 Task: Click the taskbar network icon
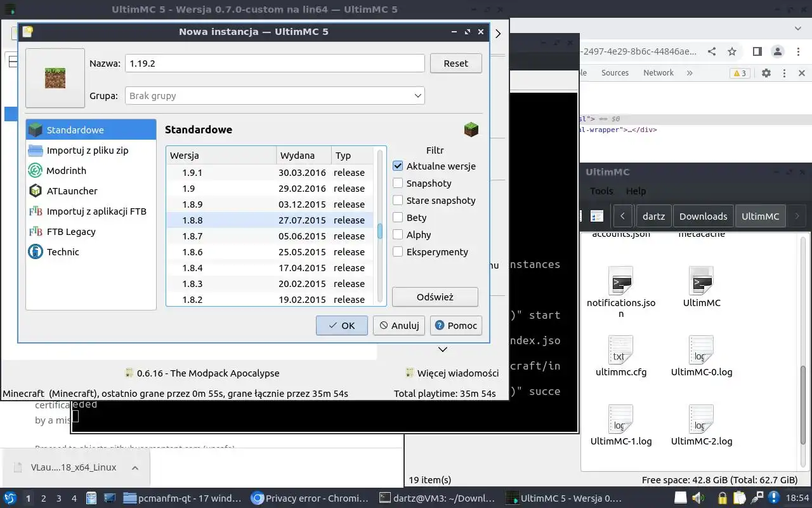[757, 498]
